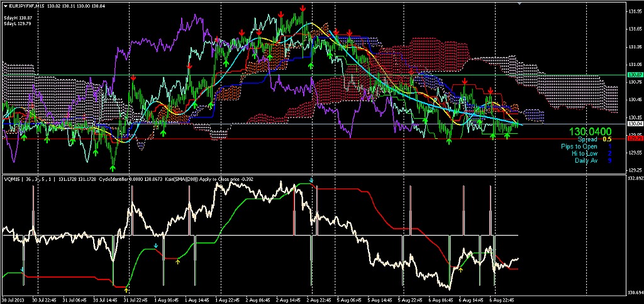Click the Kairi(SMA(200)) indicator label
The height and width of the screenshot is (304, 644).
(182, 179)
